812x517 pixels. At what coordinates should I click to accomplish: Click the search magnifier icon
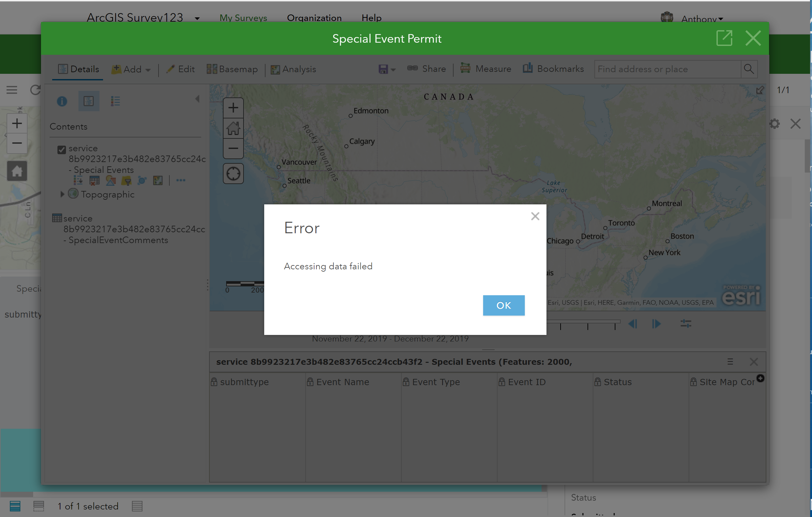(x=749, y=69)
